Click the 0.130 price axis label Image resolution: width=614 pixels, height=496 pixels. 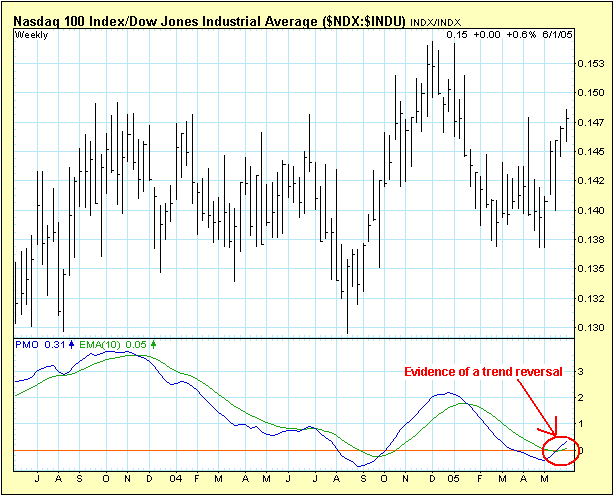tap(591, 328)
